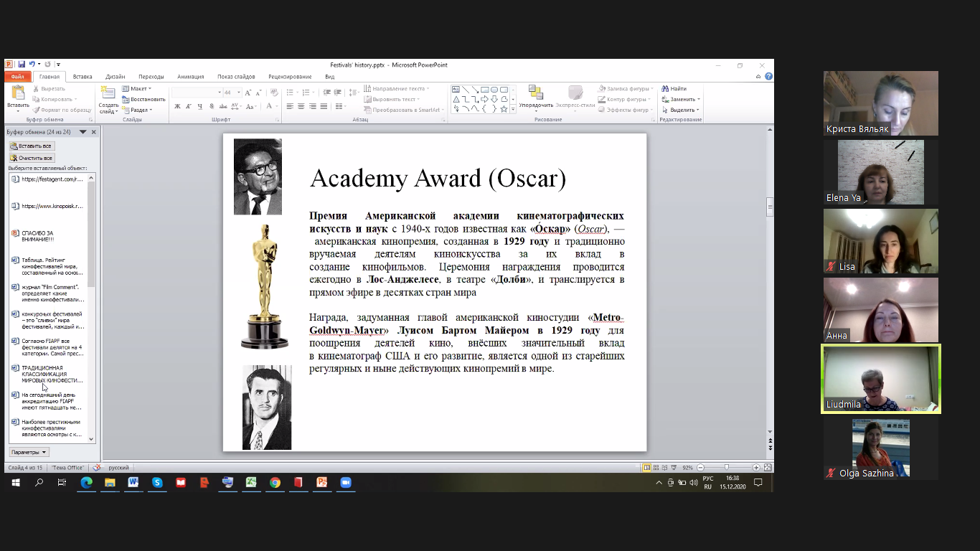Expand the shapes gallery more arrow

(x=512, y=109)
